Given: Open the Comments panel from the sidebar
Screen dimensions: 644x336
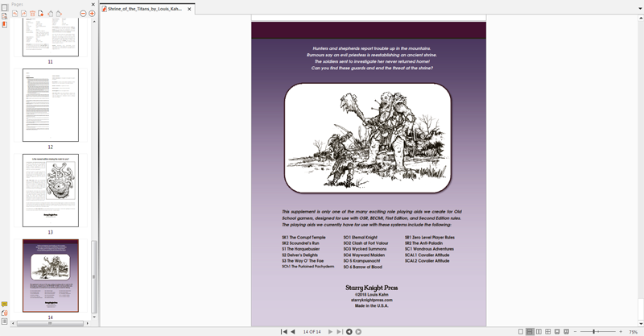Looking at the screenshot, I should click(x=5, y=304).
